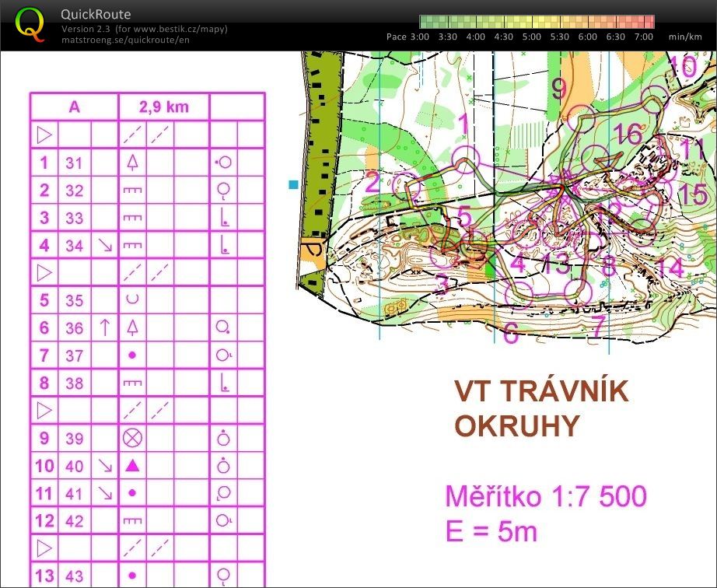Click the circle position symbol in control 1 row
Viewport: 717px width, 588px height.
click(x=223, y=163)
